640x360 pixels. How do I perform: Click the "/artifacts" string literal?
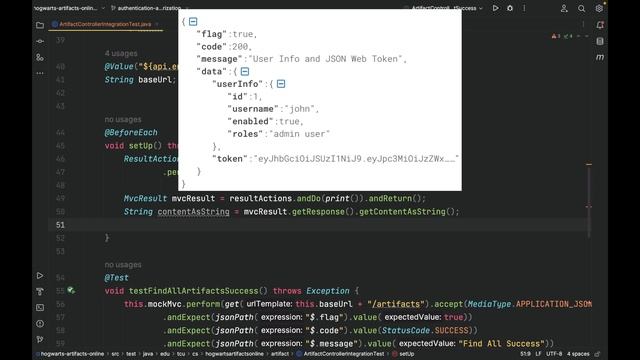tap(396, 304)
